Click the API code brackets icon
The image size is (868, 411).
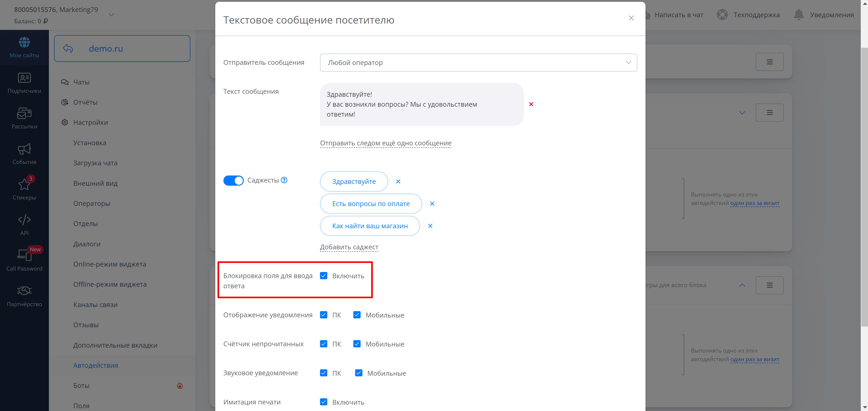click(24, 220)
